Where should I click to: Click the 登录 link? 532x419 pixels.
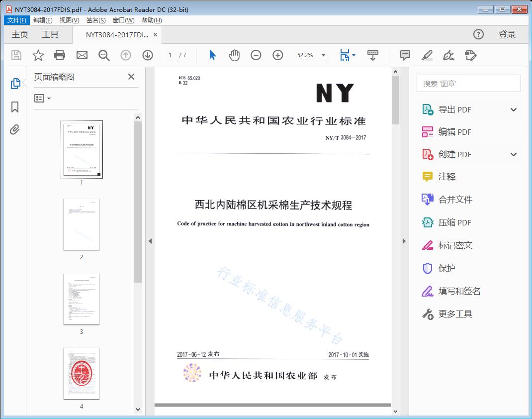tap(507, 34)
